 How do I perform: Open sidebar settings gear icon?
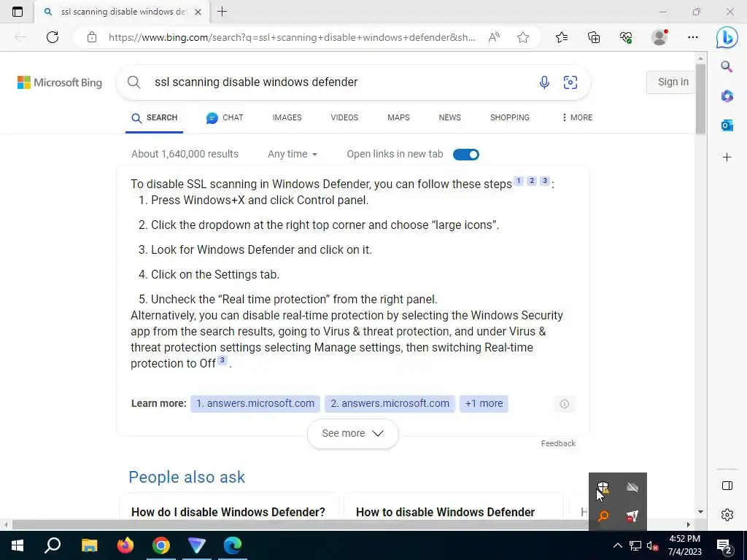727,515
